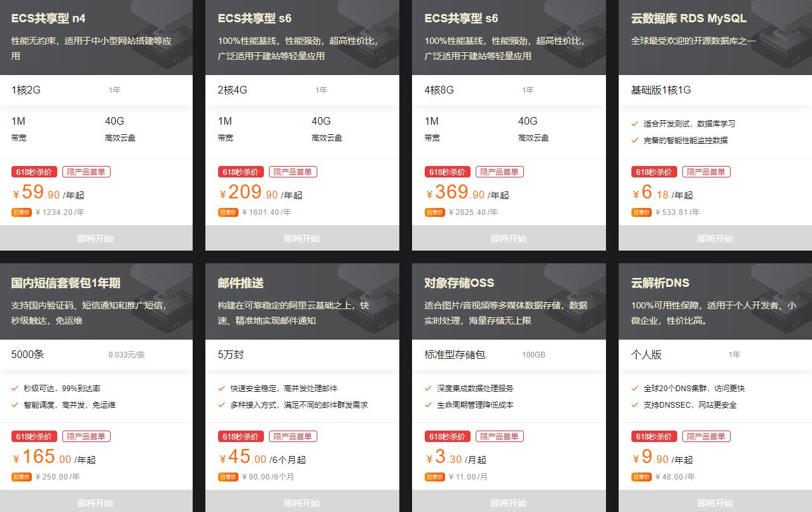The height and width of the screenshot is (512, 812).
Task: Click 日常价 badge beside ¥90.00/6个月
Action: pos(228,477)
